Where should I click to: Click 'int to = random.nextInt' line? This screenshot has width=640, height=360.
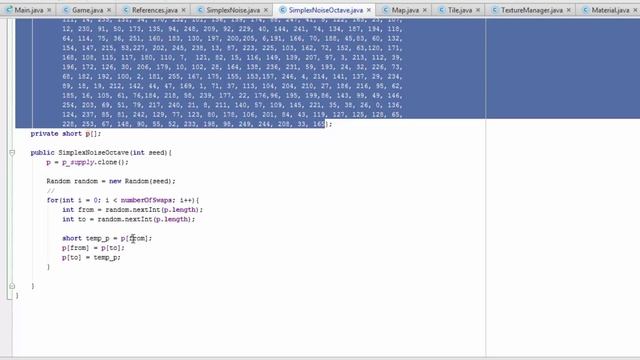[129, 219]
